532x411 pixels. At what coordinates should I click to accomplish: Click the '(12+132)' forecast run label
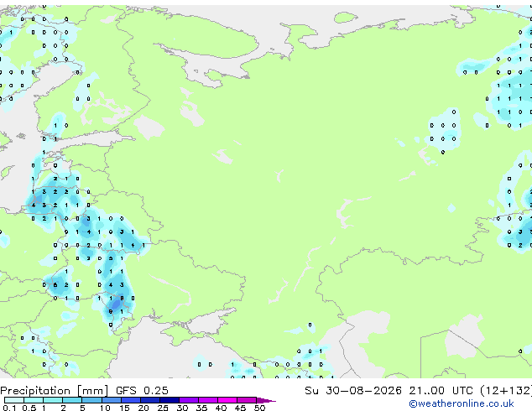tap(506, 391)
